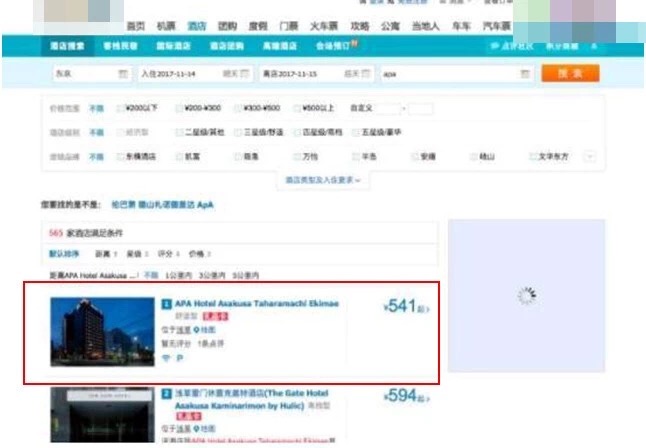646x448 pixels.
Task: Select 不限 in the 连锁品牌 row
Action: pyautogui.click(x=97, y=157)
